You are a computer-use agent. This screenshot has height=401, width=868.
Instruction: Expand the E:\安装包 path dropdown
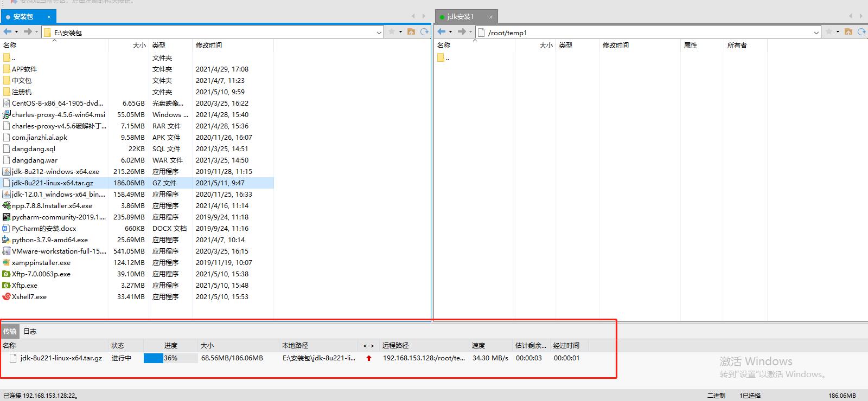[x=379, y=33]
